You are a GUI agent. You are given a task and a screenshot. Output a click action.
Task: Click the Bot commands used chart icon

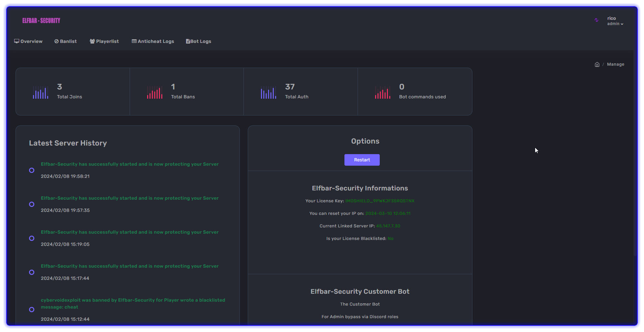382,92
